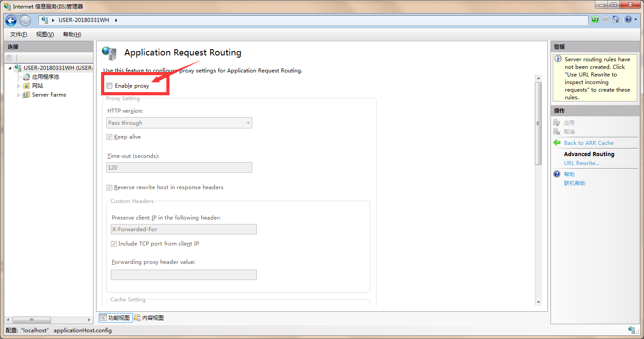Expand the Server Farms tree node
Screen dimensions: 644x339
pos(19,95)
